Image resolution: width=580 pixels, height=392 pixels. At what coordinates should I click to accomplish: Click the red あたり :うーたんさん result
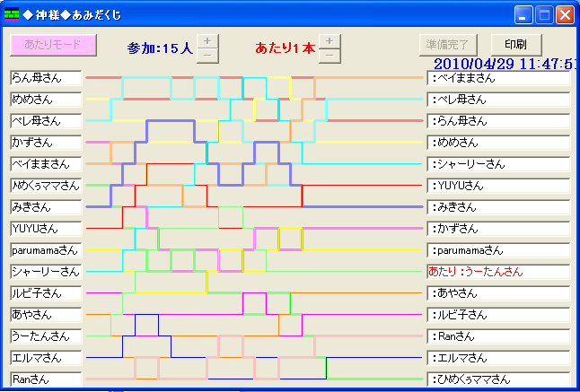pos(498,272)
